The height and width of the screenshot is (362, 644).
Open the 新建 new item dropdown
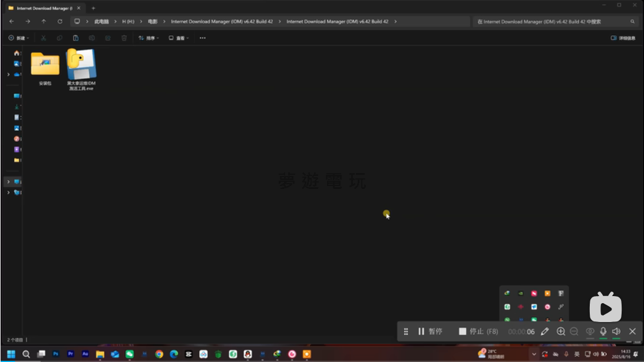18,38
